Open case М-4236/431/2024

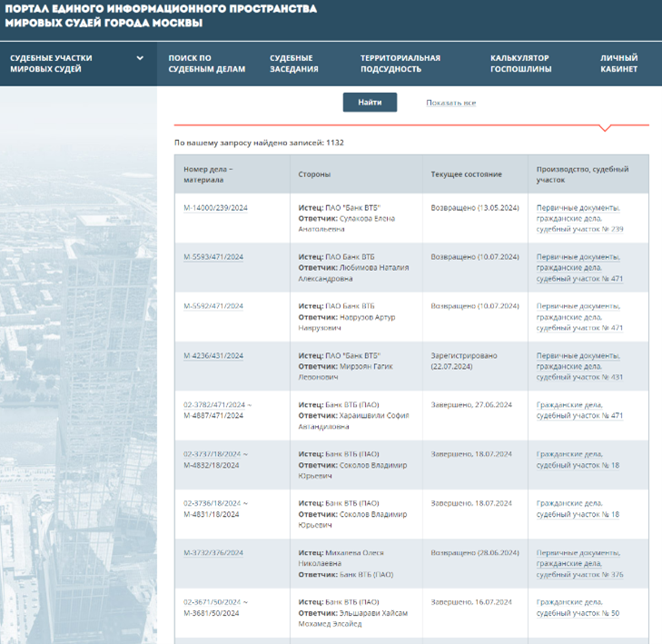click(x=213, y=356)
